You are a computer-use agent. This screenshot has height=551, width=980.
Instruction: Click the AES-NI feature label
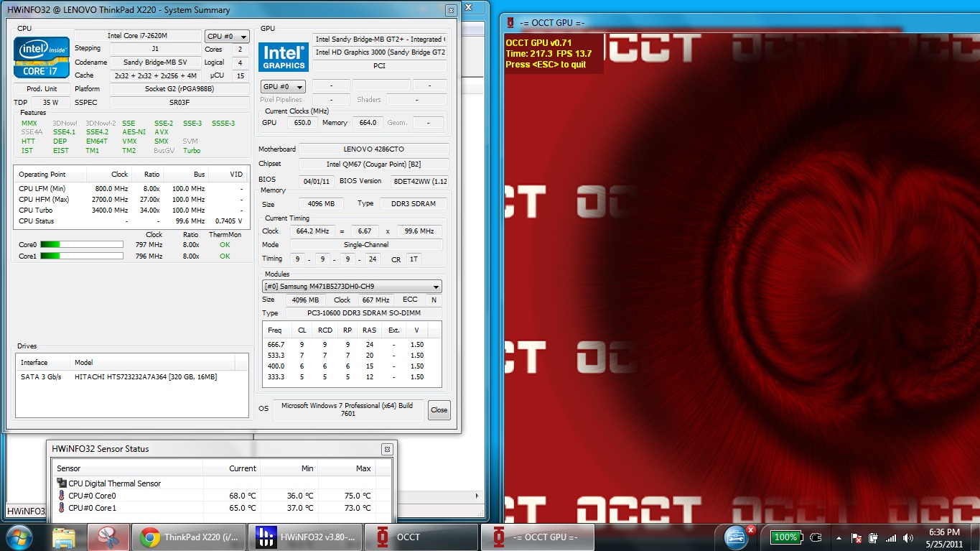tap(134, 132)
